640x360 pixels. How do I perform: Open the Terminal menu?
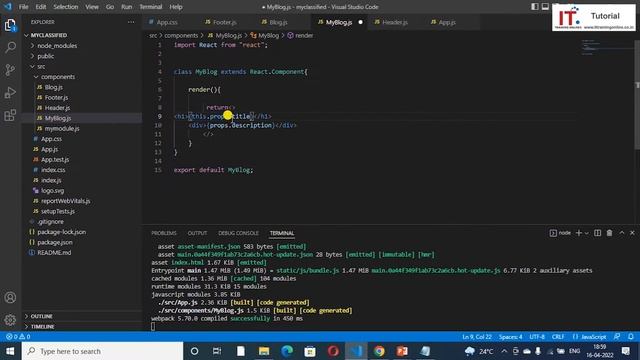151,7
